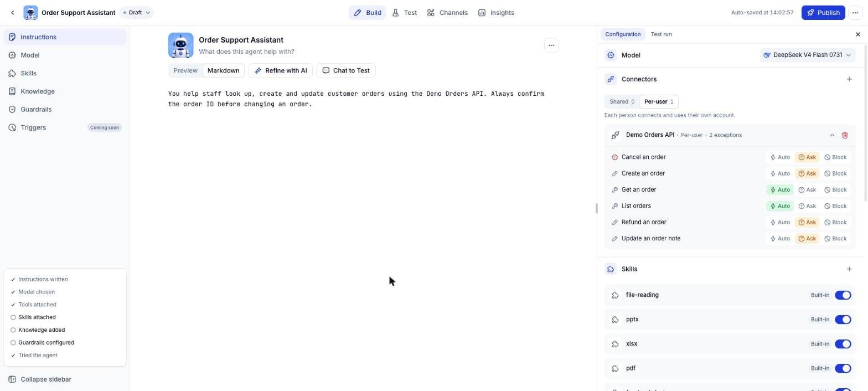Click the Model section icon
Screen dimensions: 868x391
(611, 55)
